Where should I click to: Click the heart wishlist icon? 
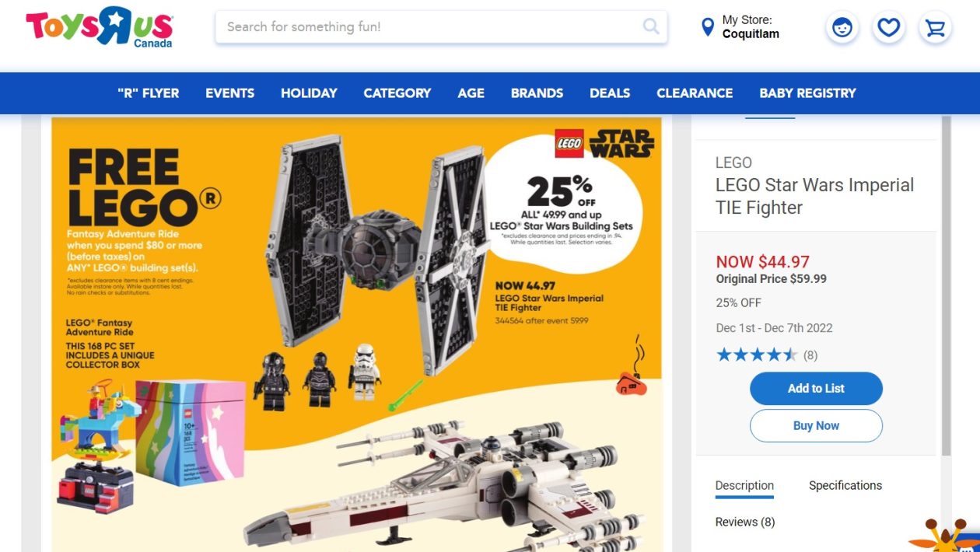coord(888,26)
